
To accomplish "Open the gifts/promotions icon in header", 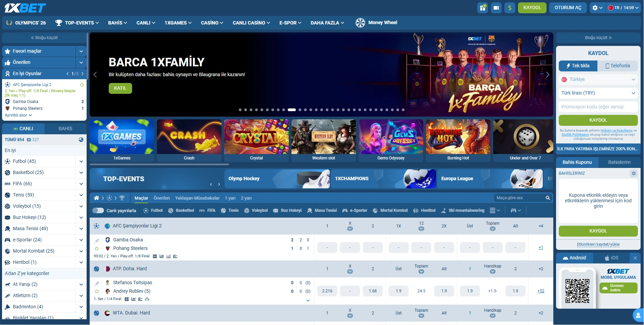I will 483,7.
